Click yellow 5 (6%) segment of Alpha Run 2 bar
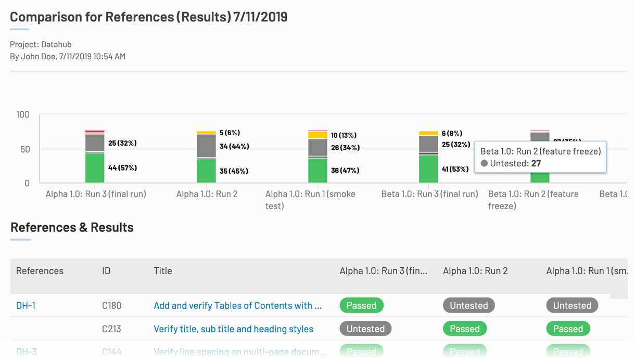The width and height of the screenshot is (635, 364). 206,133
